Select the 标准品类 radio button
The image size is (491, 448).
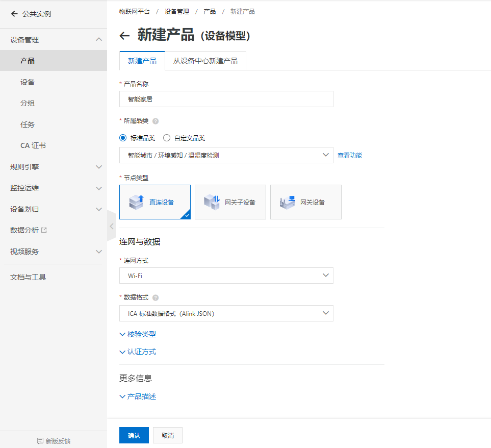[x=122, y=138]
